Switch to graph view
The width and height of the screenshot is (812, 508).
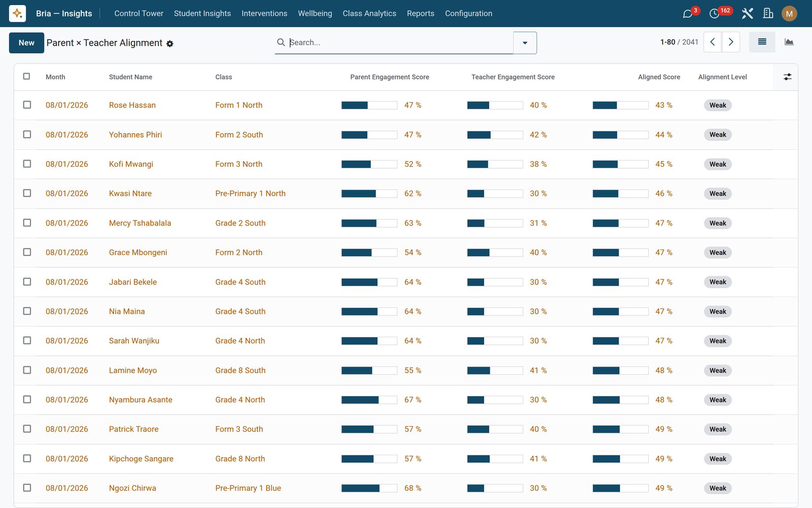(789, 42)
